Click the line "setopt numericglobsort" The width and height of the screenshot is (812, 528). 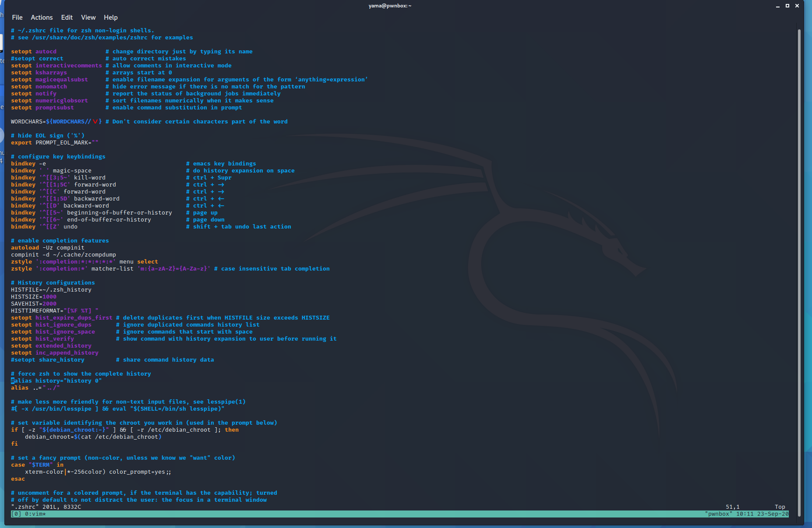pyautogui.click(x=142, y=101)
